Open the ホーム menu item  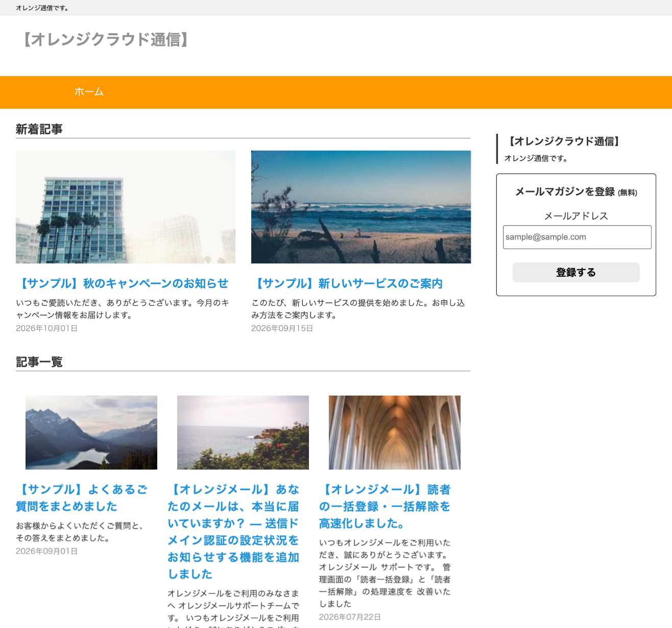point(89,92)
